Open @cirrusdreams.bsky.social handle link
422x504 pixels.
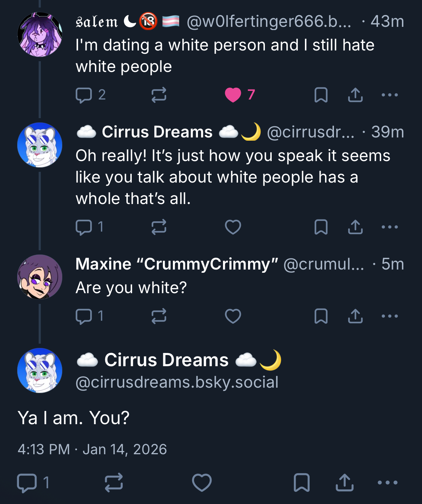click(x=177, y=382)
